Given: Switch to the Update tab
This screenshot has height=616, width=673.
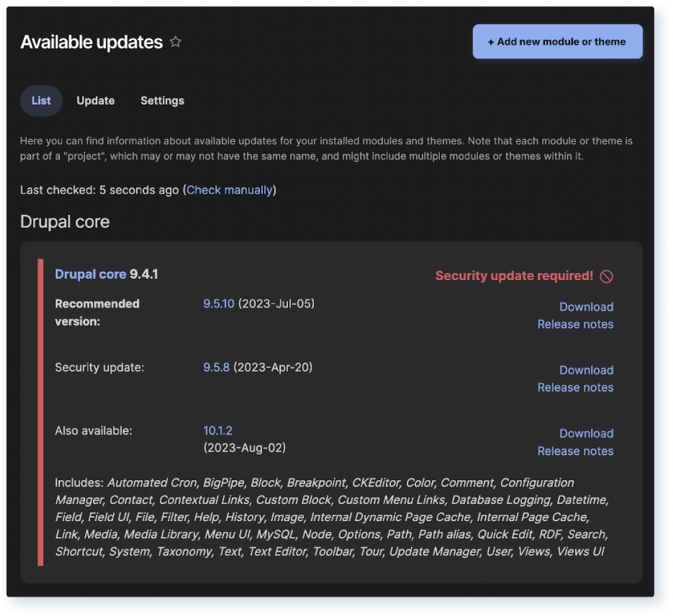Looking at the screenshot, I should (x=95, y=100).
